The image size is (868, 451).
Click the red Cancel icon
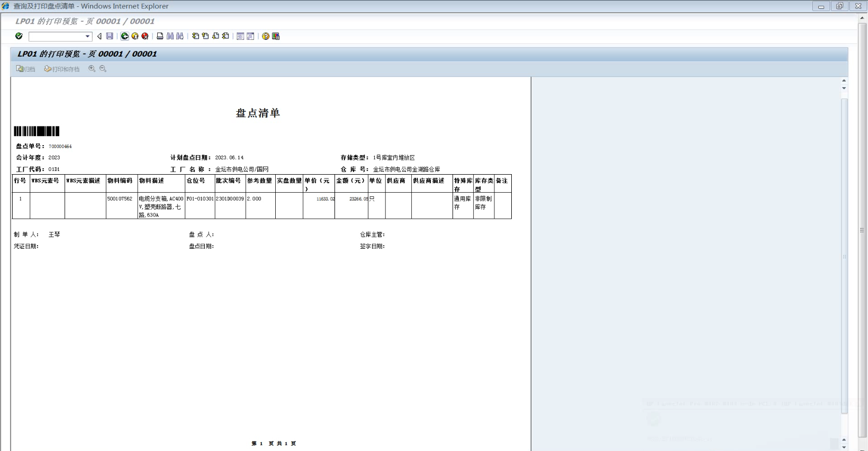[145, 36]
